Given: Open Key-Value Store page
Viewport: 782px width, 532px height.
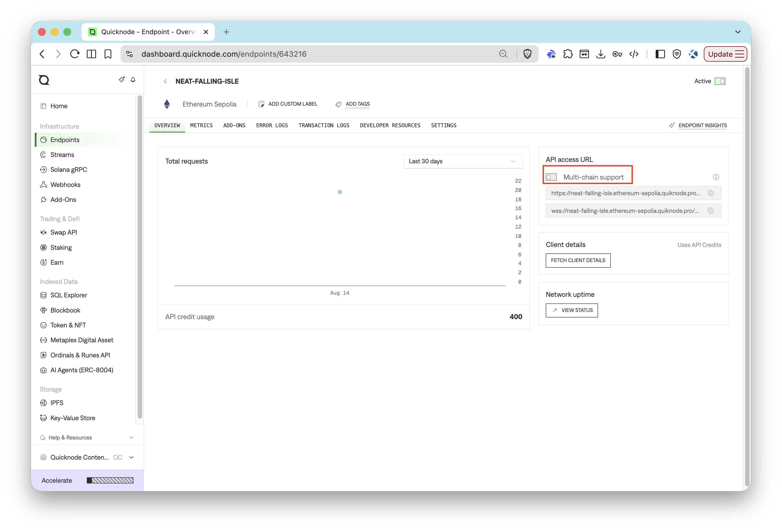Looking at the screenshot, I should [x=73, y=418].
